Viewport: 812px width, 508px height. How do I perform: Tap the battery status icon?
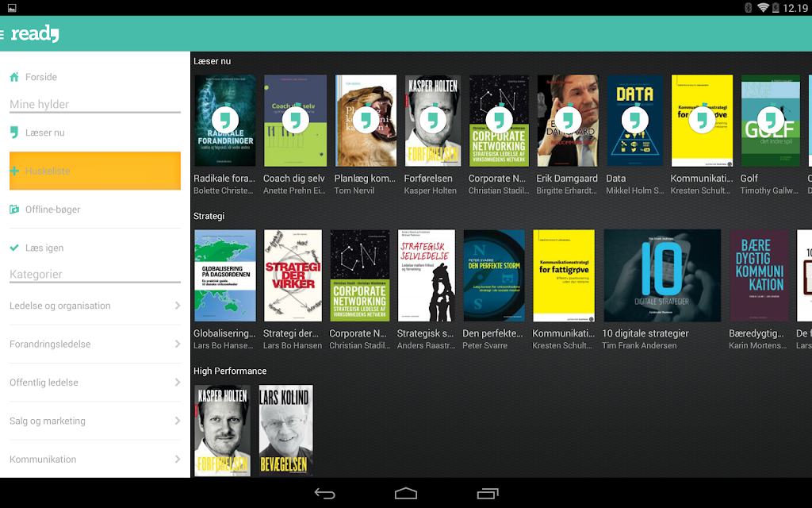776,8
